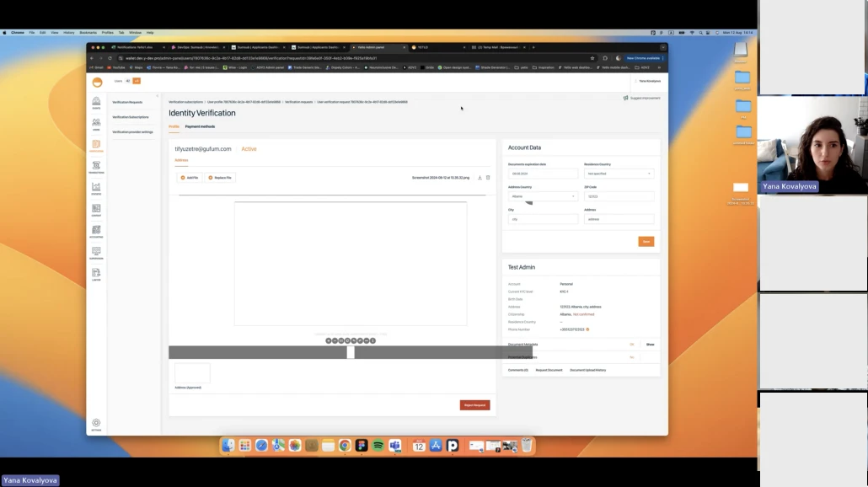
Task: Show more bookmarks with overflow chevron
Action: 659,67
